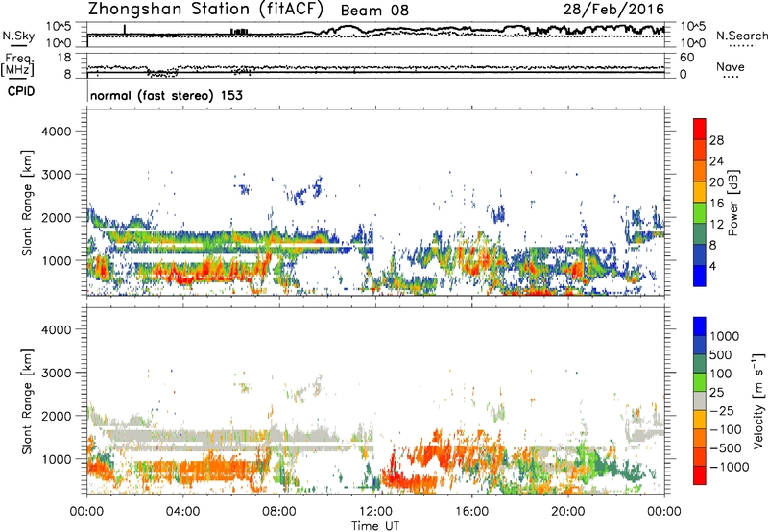Click the '20' Power colorbar label
Viewport: 768px width, 532px height.
[x=716, y=182]
